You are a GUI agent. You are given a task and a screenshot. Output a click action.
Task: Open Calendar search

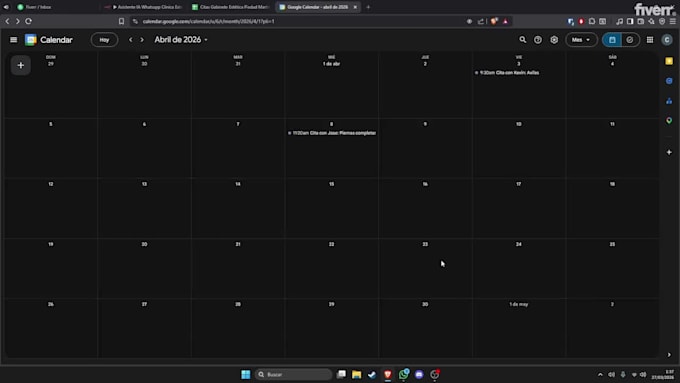pos(523,40)
